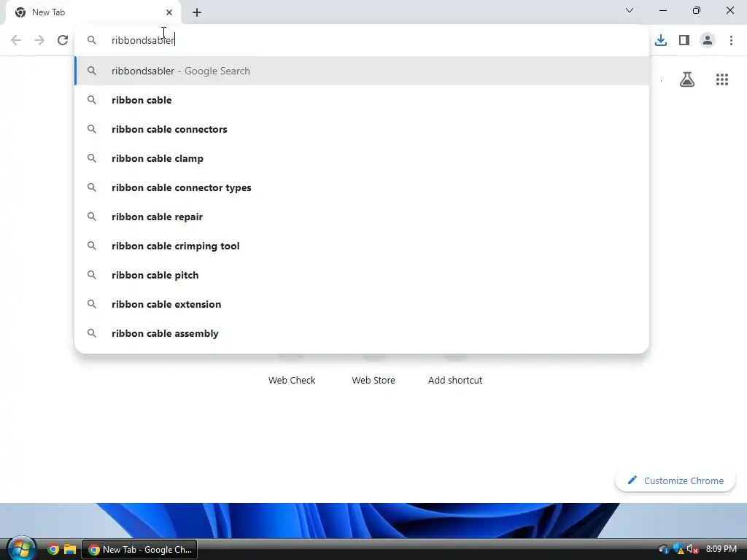Click the security shield tray icon
The image size is (747, 560).
click(x=678, y=549)
